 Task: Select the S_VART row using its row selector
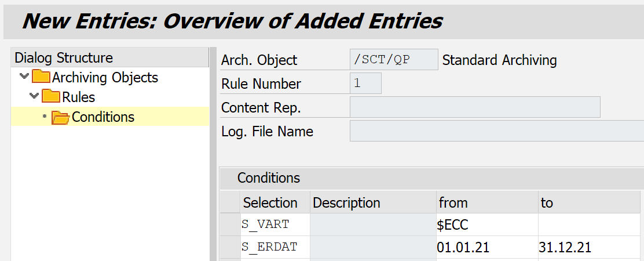click(x=230, y=224)
